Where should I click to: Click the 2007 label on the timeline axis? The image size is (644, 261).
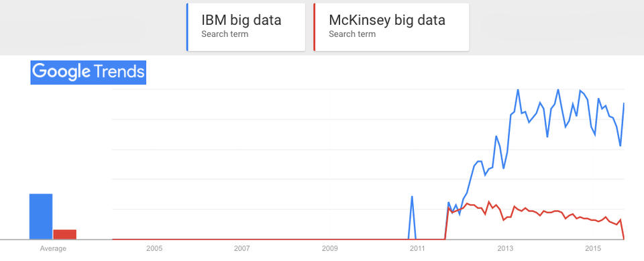[242, 248]
